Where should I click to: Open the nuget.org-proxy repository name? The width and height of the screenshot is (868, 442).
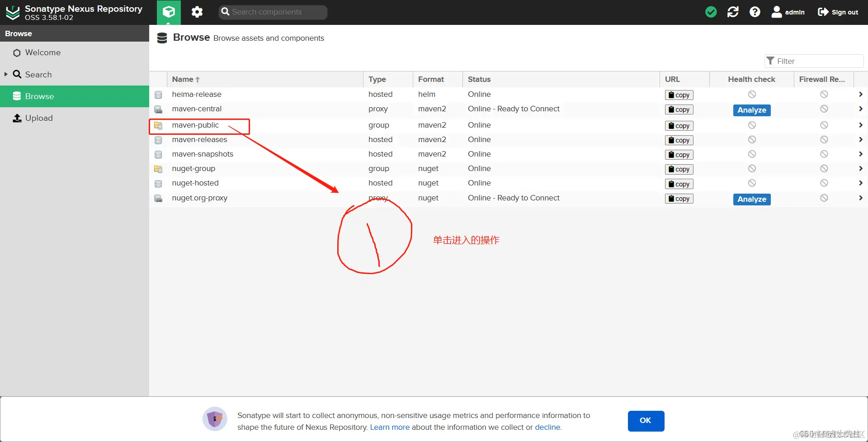click(x=199, y=198)
